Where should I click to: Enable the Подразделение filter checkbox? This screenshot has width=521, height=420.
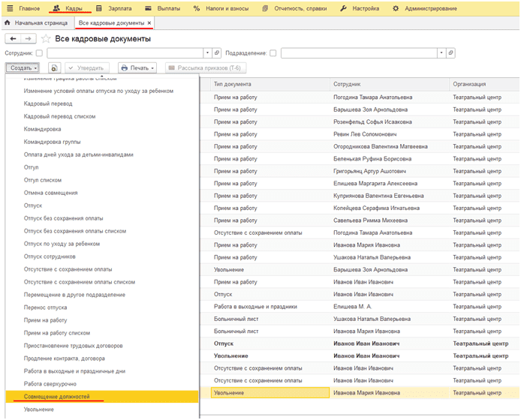click(x=273, y=52)
